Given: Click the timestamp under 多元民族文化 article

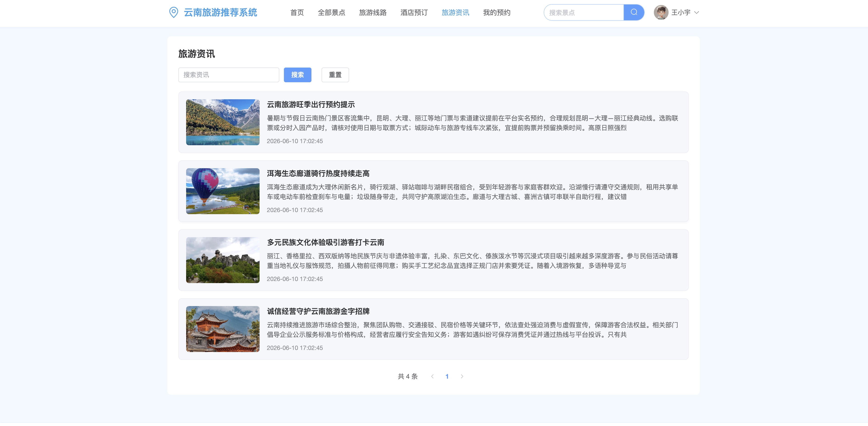Looking at the screenshot, I should [295, 279].
